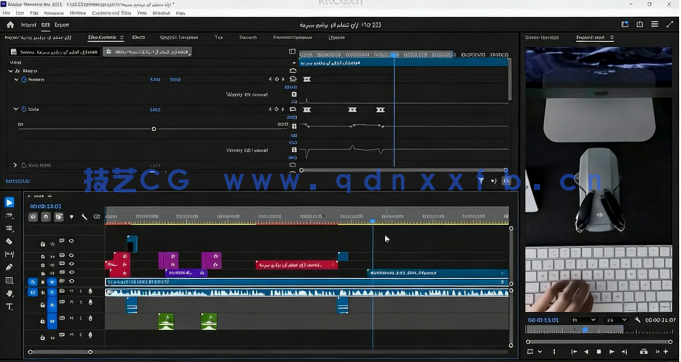The width and height of the screenshot is (681, 362).
Task: Collapse the Motion effect group
Action: point(11,71)
